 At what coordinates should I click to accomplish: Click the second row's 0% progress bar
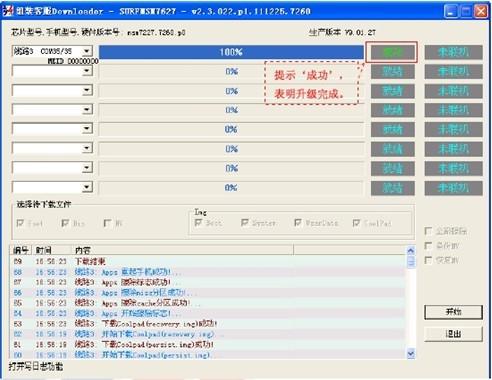[231, 71]
